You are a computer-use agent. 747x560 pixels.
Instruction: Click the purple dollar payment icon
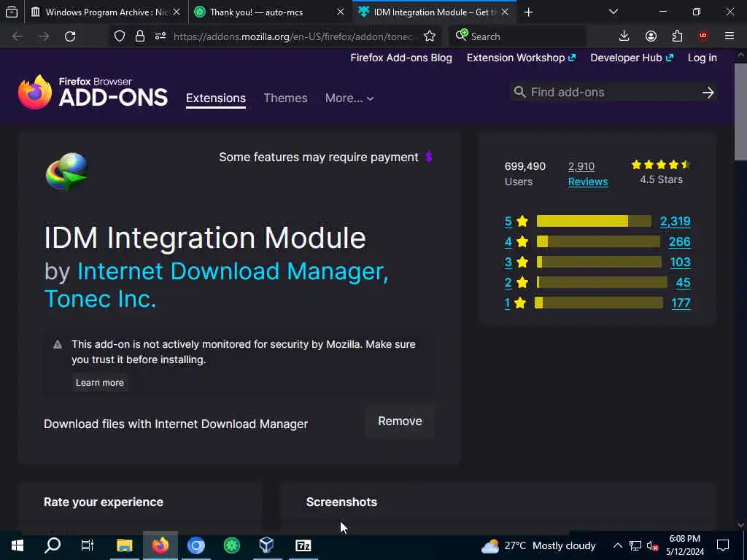[429, 157]
